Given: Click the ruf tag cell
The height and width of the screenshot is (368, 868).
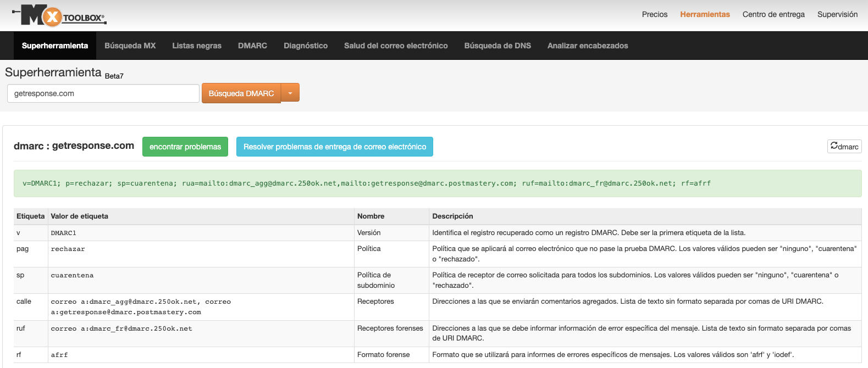Looking at the screenshot, I should (x=31, y=334).
